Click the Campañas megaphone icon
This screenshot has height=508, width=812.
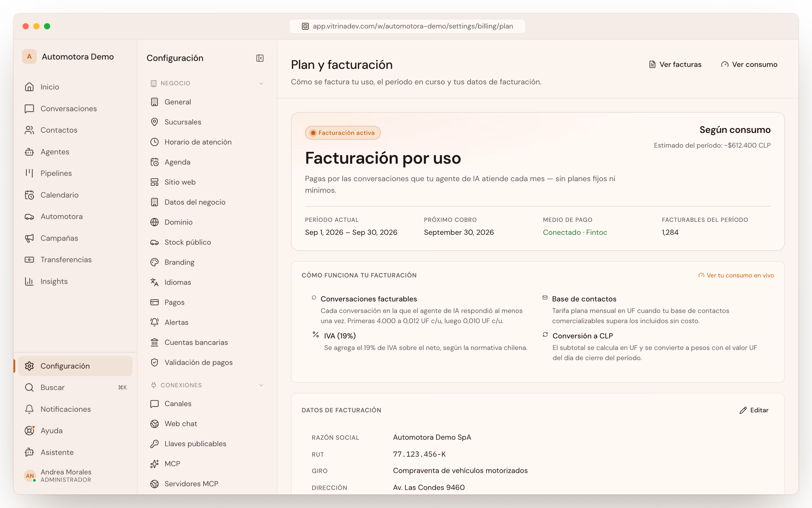point(29,238)
